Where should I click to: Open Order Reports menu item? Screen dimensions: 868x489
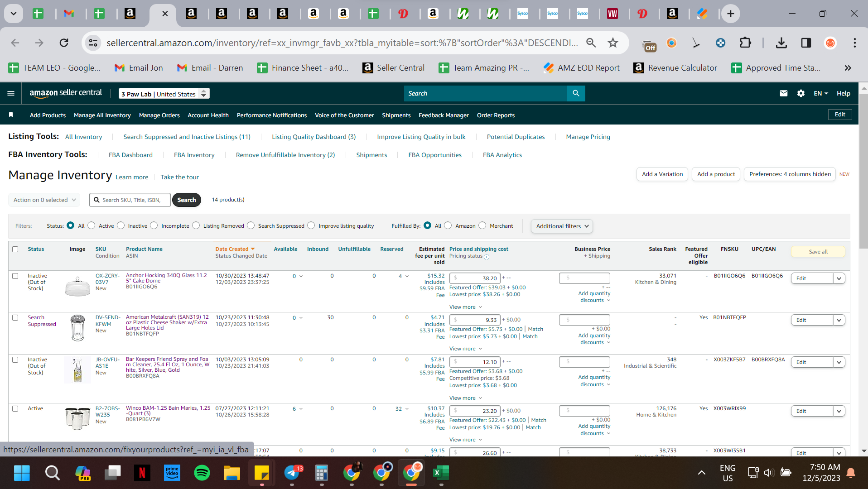pyautogui.click(x=496, y=115)
